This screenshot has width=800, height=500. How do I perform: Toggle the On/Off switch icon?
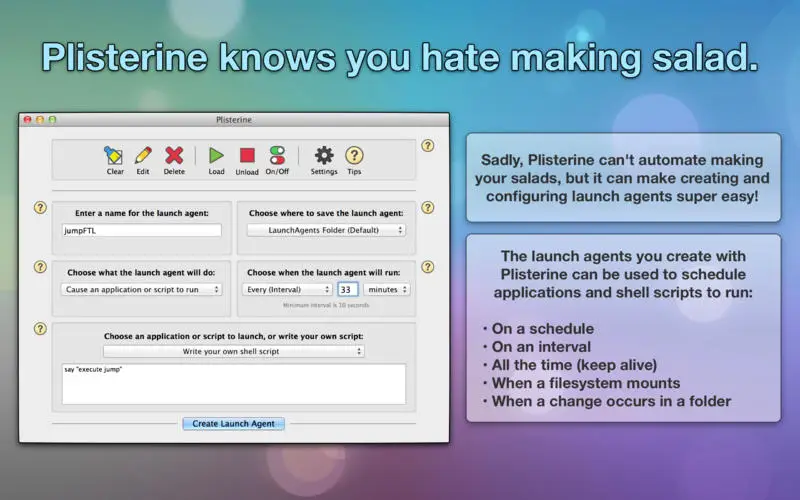click(277, 155)
